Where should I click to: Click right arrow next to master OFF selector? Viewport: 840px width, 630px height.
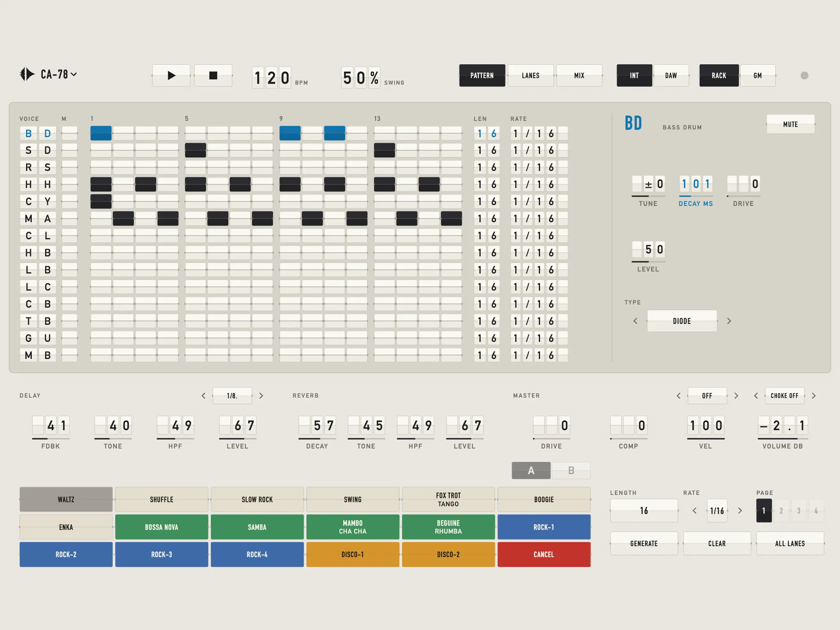pos(736,396)
